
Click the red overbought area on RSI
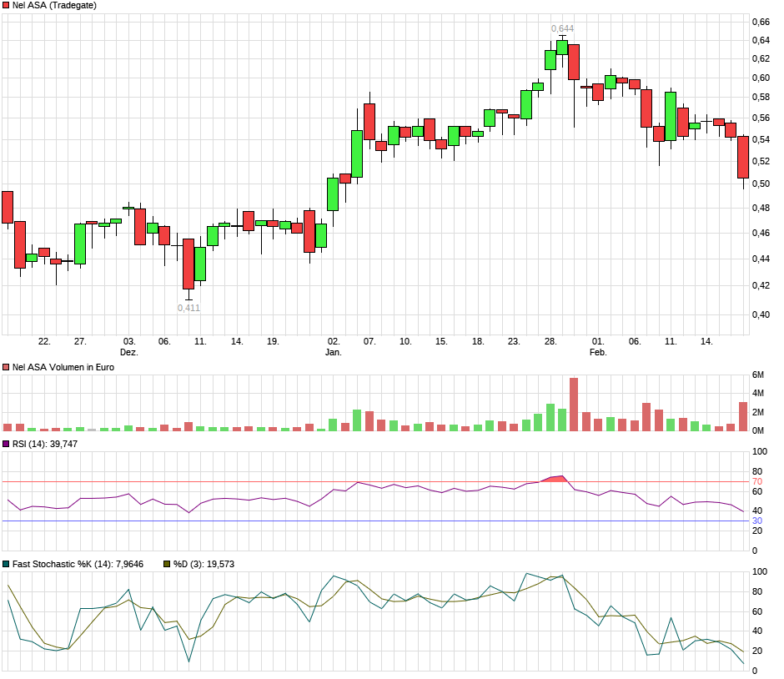click(x=555, y=479)
